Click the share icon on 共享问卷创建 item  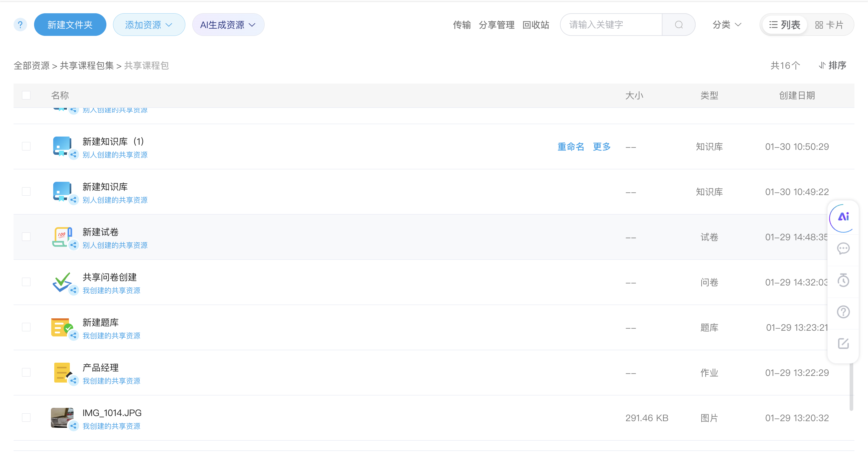[74, 290]
